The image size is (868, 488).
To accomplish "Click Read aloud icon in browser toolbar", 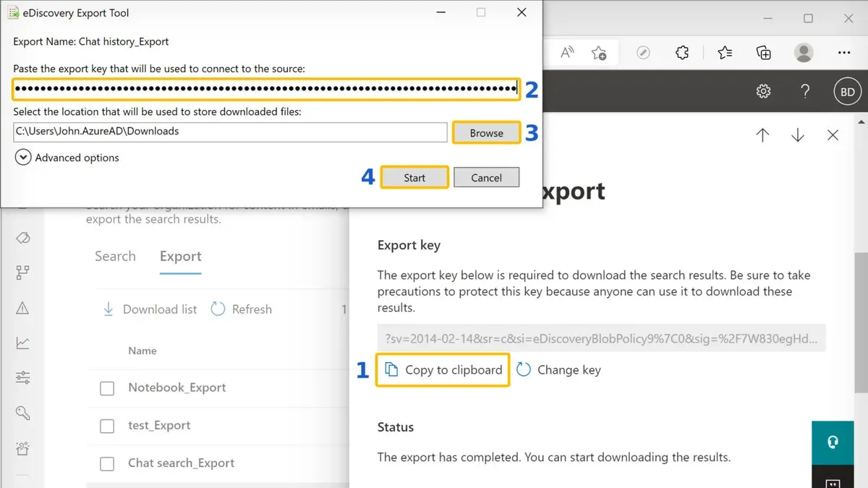I will point(568,53).
